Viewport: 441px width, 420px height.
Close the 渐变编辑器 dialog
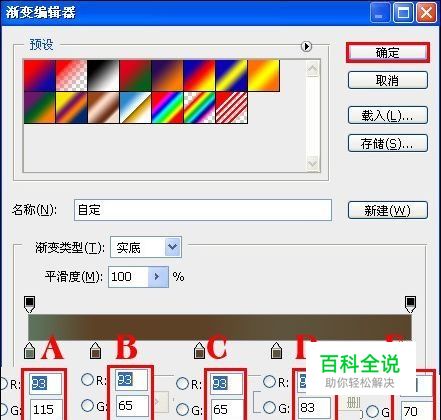tap(426, 13)
